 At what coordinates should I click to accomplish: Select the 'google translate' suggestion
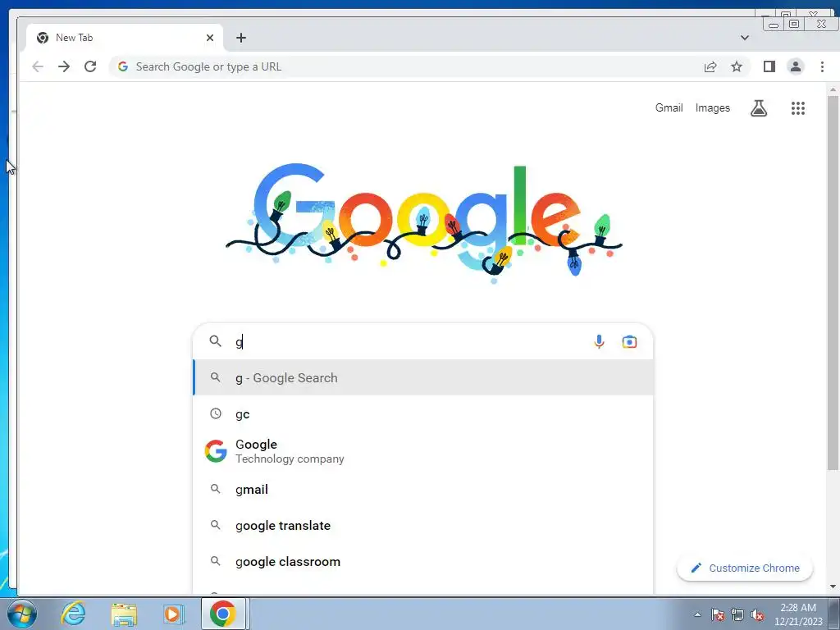point(423,526)
